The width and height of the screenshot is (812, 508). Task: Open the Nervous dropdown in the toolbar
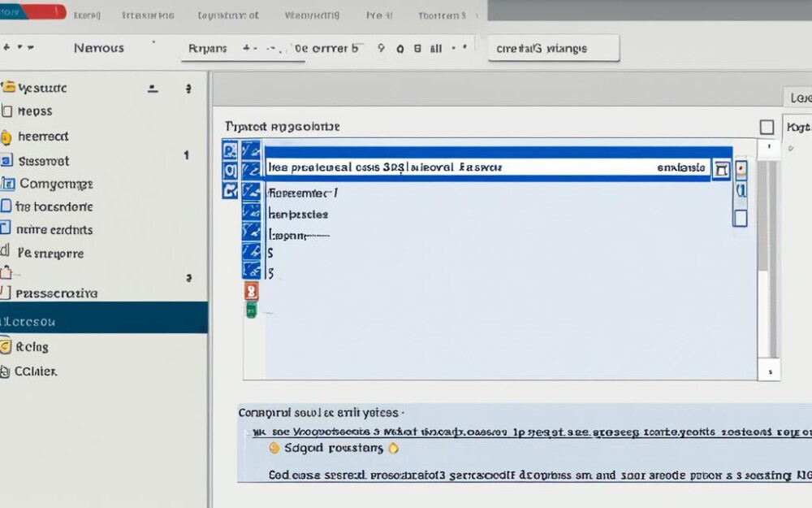[x=98, y=48]
